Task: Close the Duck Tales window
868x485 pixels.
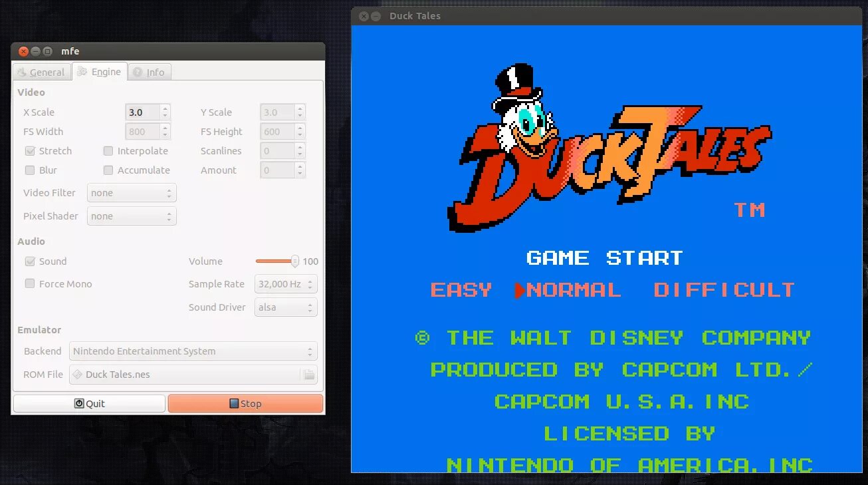Action: coord(364,16)
